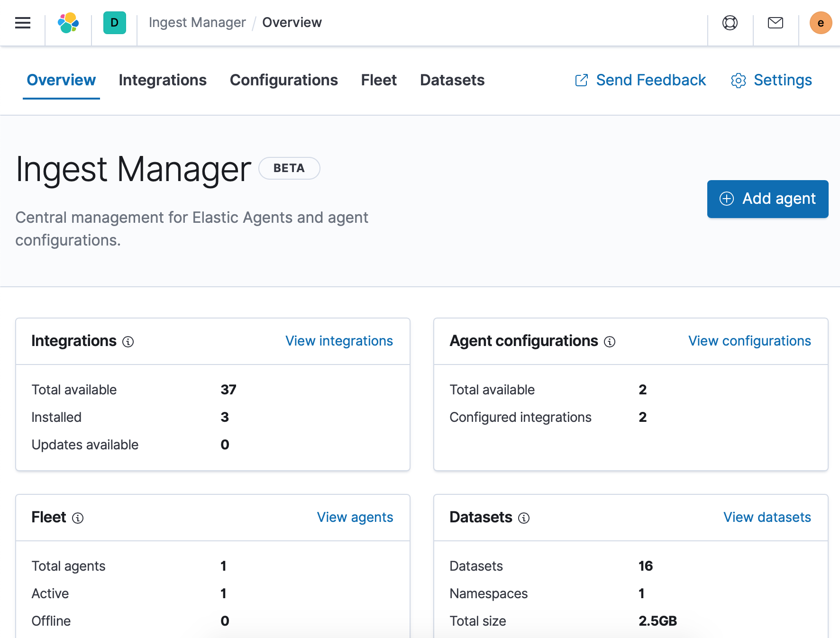This screenshot has height=638, width=840.
Task: Open the main navigation hamburger menu
Action: (x=22, y=23)
